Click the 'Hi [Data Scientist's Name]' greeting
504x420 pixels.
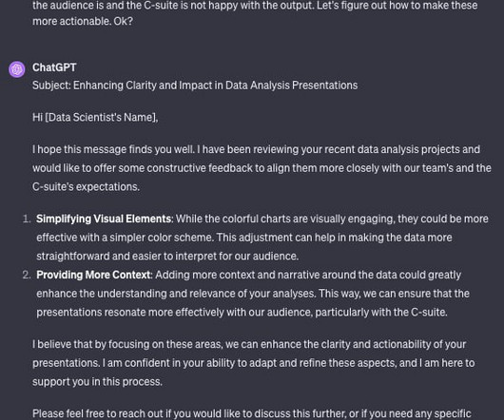coord(95,117)
